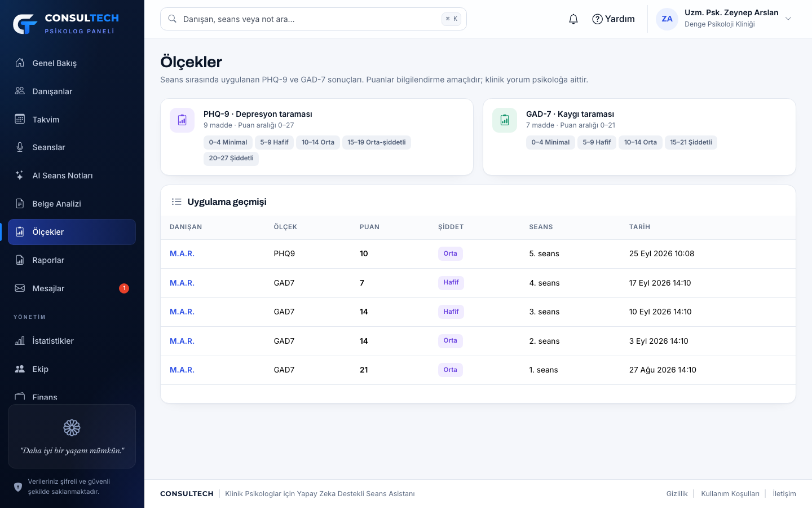Click the "27 Ağu 2026 14:10" date cell
Viewport: 812px width, 508px height.
pyautogui.click(x=663, y=370)
